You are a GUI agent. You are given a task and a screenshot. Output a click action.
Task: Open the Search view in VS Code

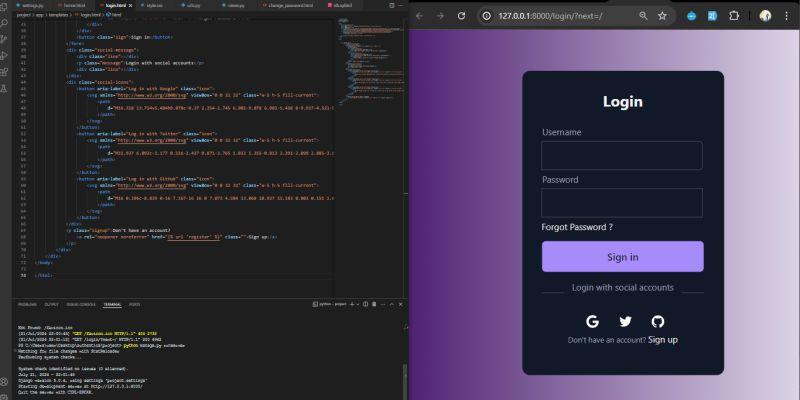[x=4, y=23]
